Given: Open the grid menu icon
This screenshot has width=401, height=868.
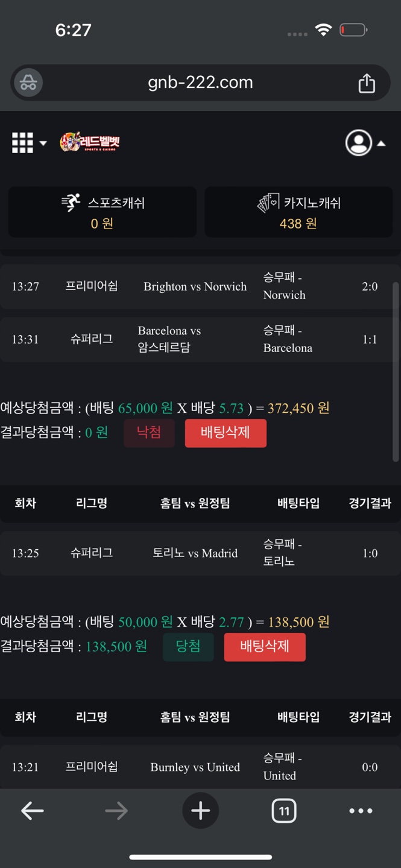Looking at the screenshot, I should click(23, 143).
